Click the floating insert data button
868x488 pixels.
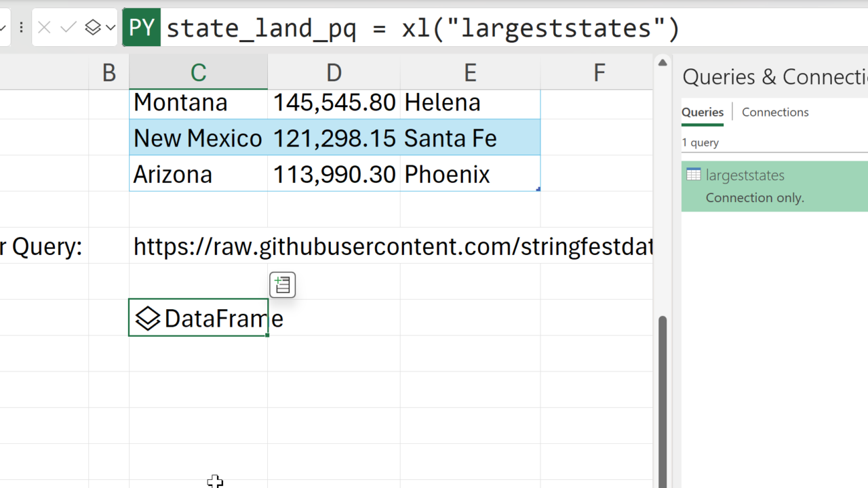[x=282, y=285]
